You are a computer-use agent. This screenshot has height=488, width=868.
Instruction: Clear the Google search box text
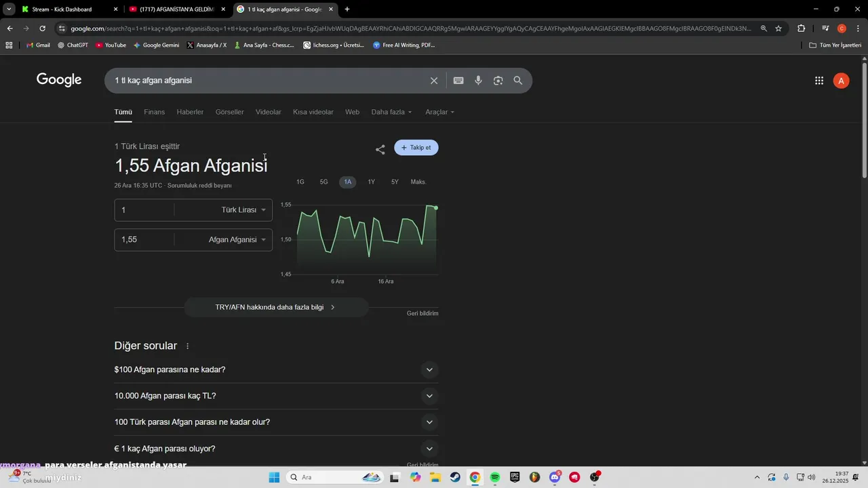[434, 81]
